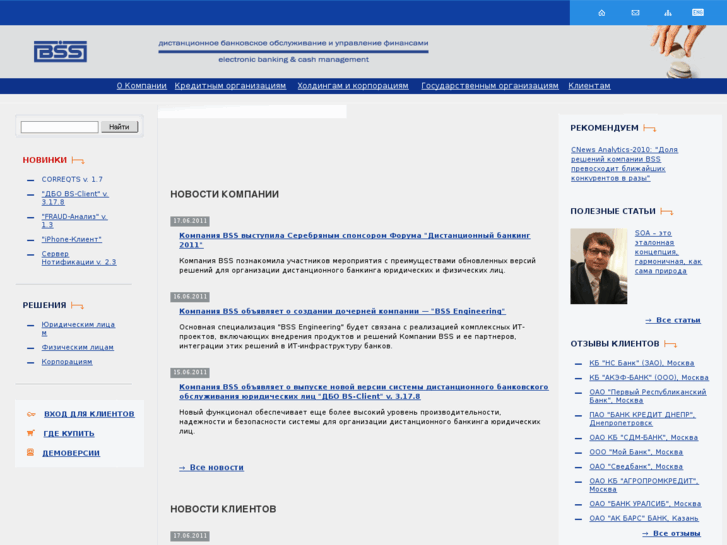Open news about Серебряным спонсором Форума
This screenshot has height=545, width=727.
[355, 240]
